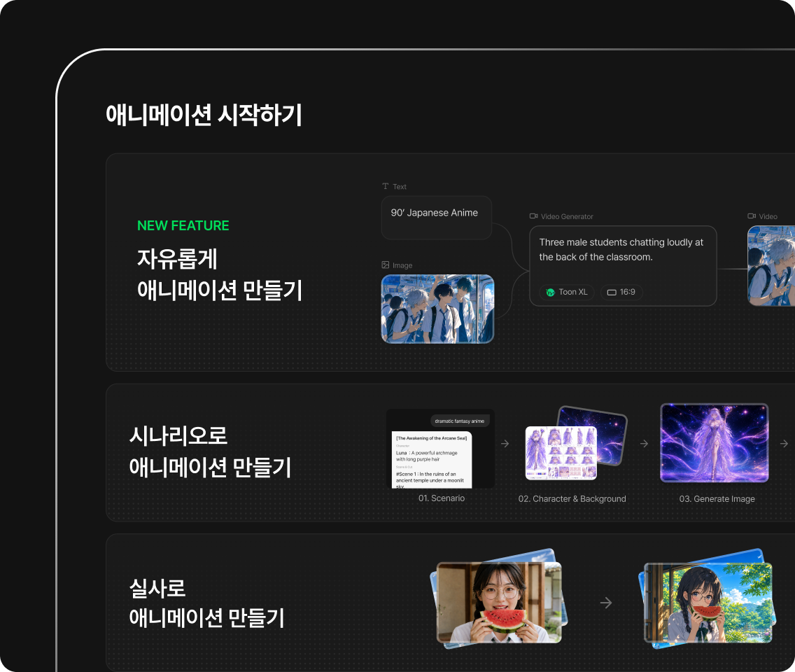
Task: Click the '02. Character & Background' label
Action: pyautogui.click(x=572, y=499)
